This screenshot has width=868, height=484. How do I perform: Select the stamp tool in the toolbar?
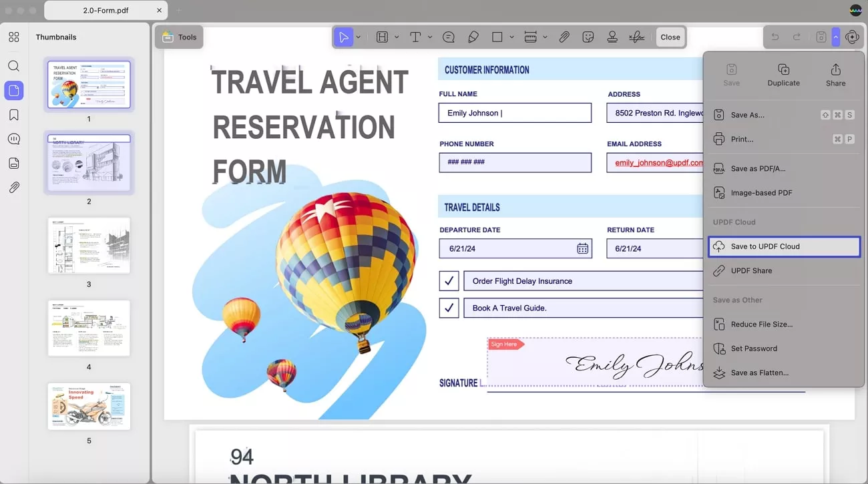[612, 37]
